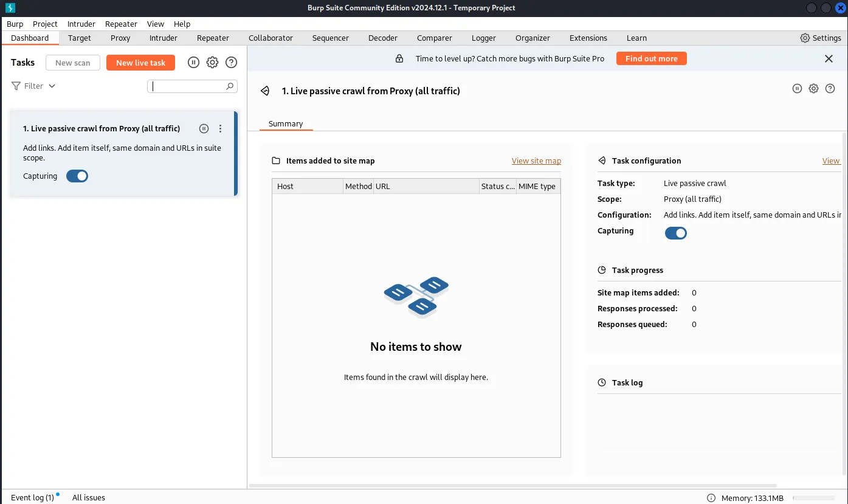Switch to the Sequencer tab
The width and height of the screenshot is (848, 504).
[x=331, y=38]
